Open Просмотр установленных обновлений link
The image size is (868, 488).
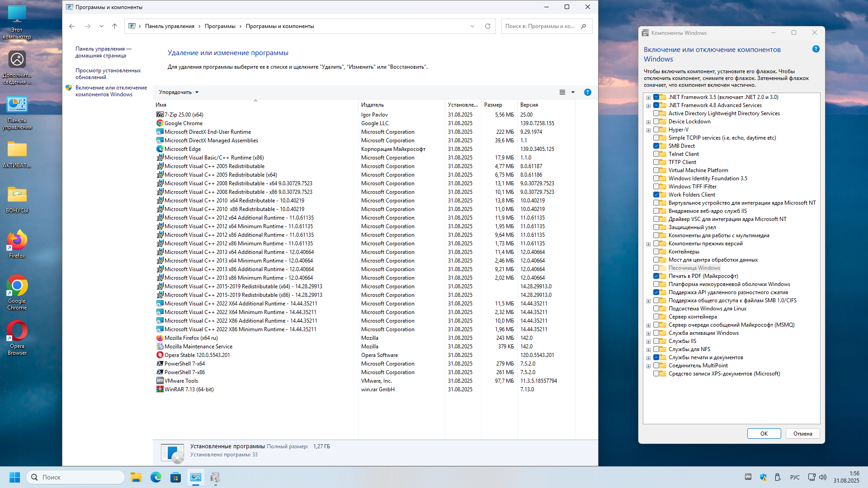click(108, 74)
